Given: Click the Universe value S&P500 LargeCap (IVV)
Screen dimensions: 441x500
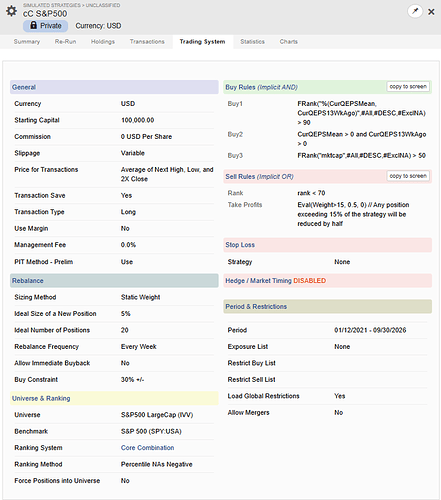Looking at the screenshot, I should 157,415.
